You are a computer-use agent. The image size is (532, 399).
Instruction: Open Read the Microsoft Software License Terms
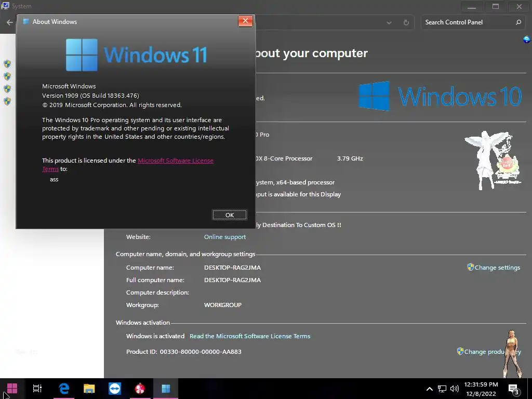tap(250, 336)
